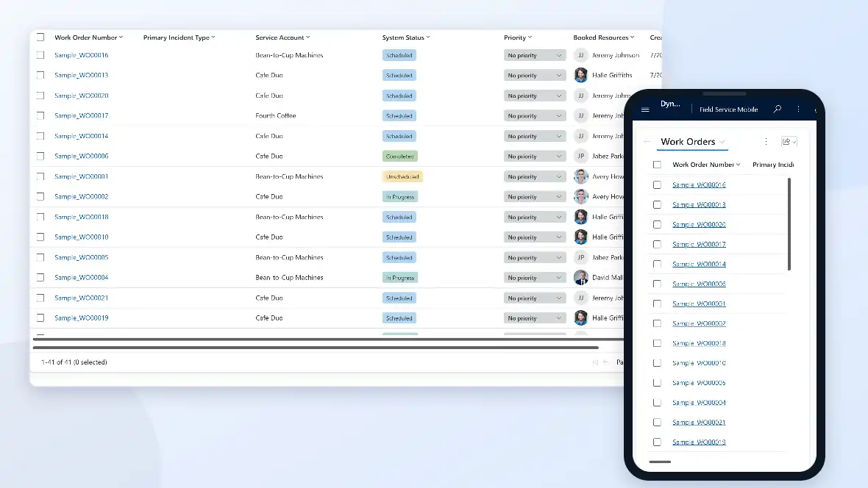
Task: Click the share/export button on mobile
Action: pyautogui.click(x=789, y=142)
